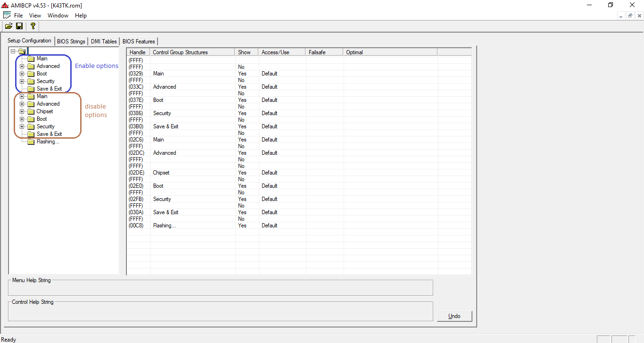This screenshot has height=343, width=644.
Task: Click Default in the (00C8) Flashing... row
Action: point(270,226)
